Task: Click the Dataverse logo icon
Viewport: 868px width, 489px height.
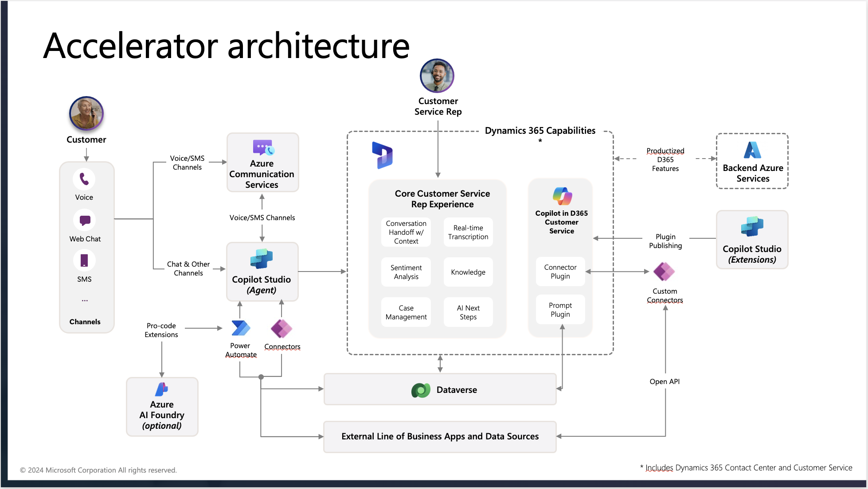Action: point(421,390)
